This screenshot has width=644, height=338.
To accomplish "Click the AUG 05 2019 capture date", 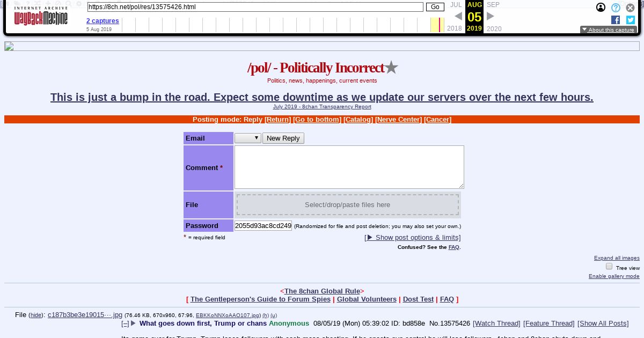I will tap(474, 17).
